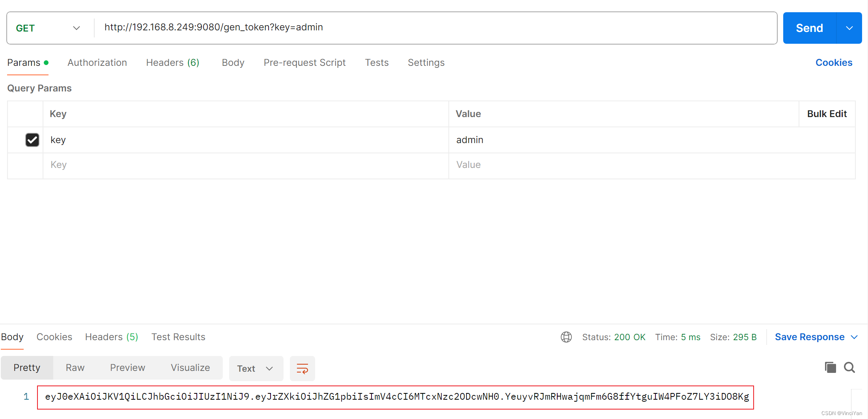Switch to the Authorization tab
This screenshot has height=419, width=868.
coord(97,62)
